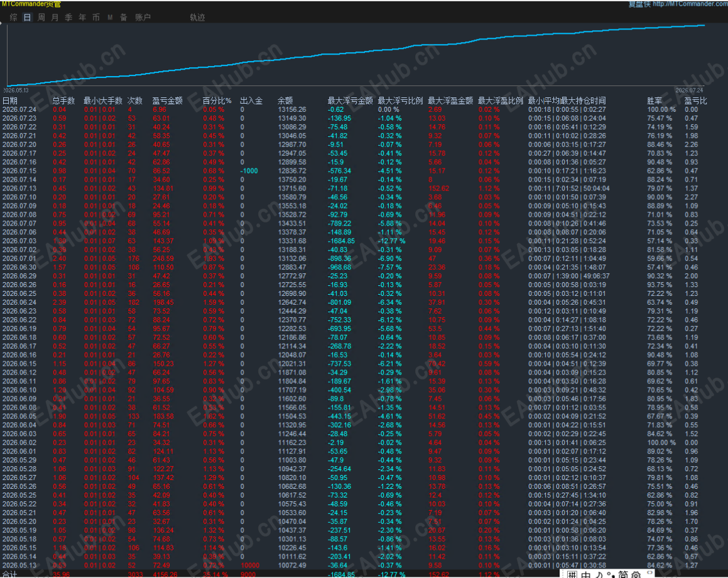The width and height of the screenshot is (728, 578).
Task: Click the 最小|大手数 column header
Action: tap(102, 101)
